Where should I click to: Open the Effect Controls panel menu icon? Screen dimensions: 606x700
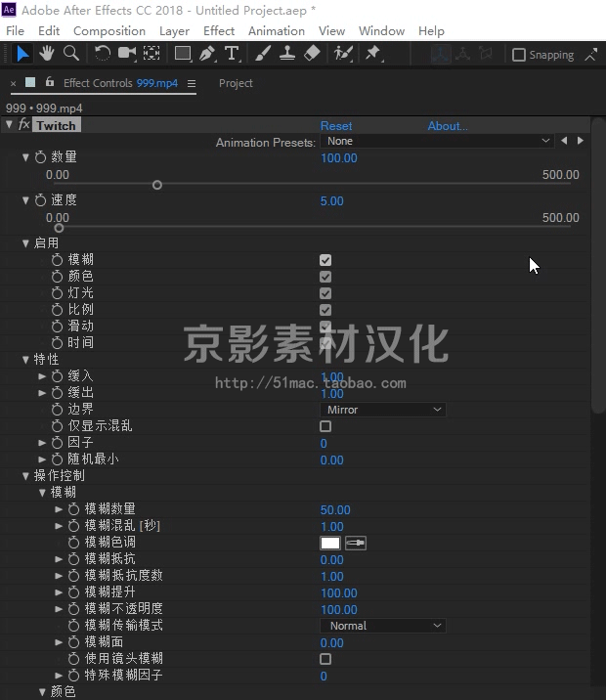(x=192, y=83)
